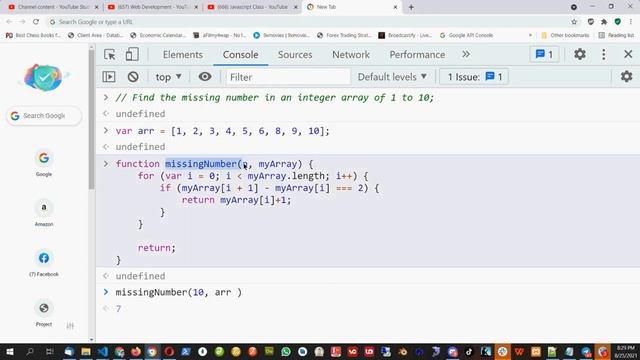Screen dimensions: 640x360
Task: Click the var arr array declaration line
Action: [222, 131]
